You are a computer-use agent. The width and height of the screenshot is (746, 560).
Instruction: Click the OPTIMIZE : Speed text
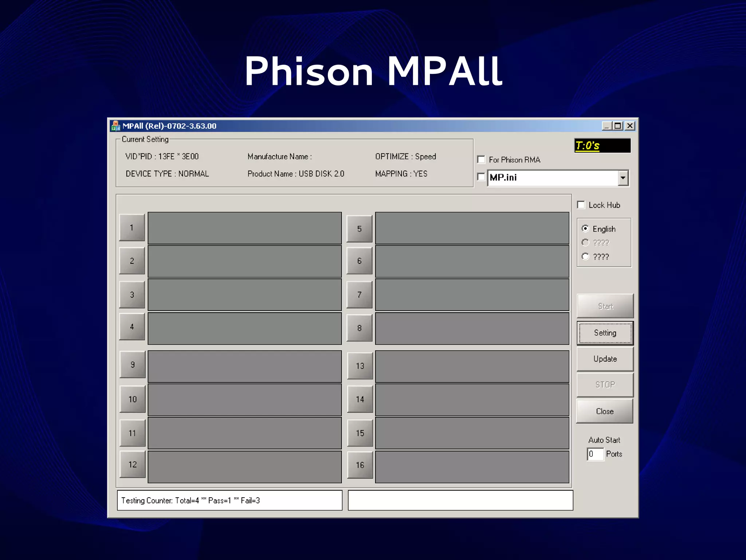click(x=405, y=157)
